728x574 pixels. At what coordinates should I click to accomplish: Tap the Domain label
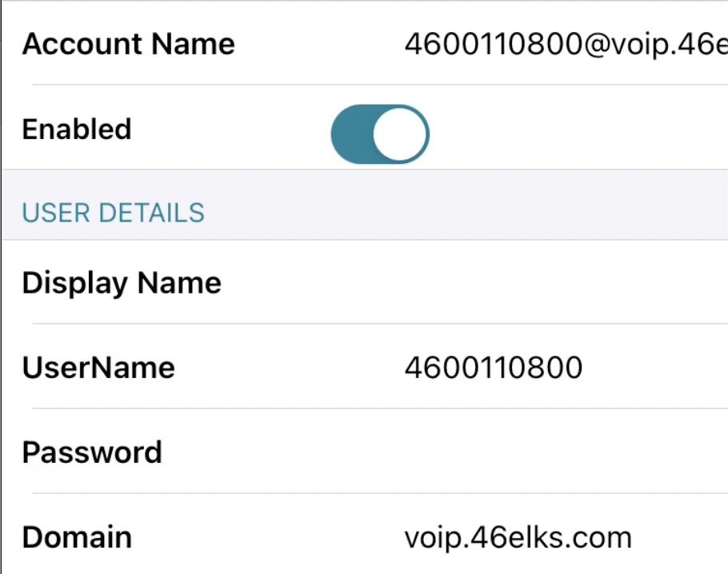click(x=77, y=537)
